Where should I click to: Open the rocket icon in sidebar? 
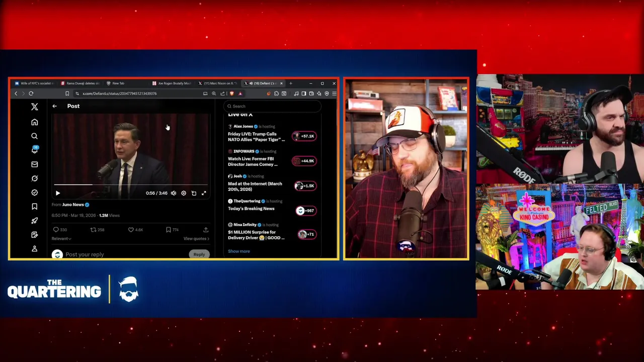coord(34,221)
